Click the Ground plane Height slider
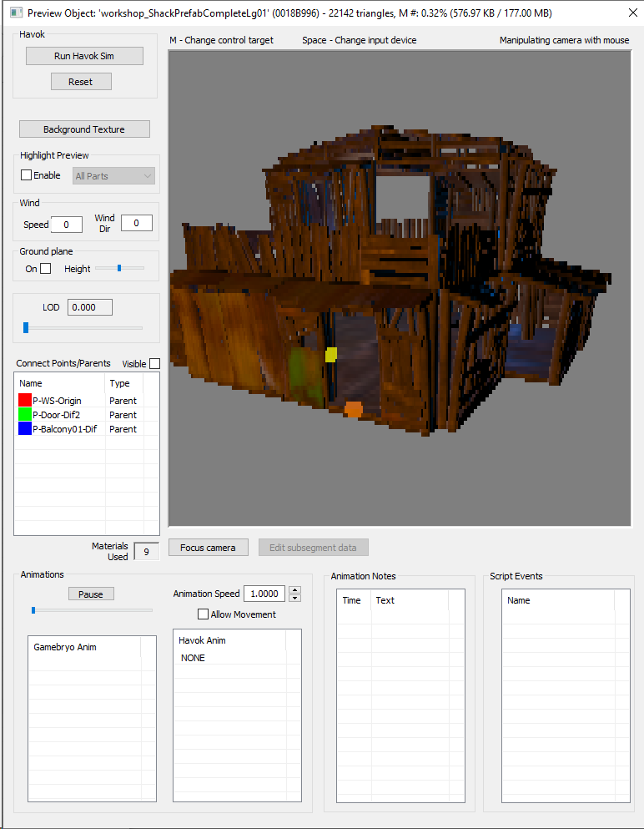This screenshot has width=644, height=829. tap(119, 269)
